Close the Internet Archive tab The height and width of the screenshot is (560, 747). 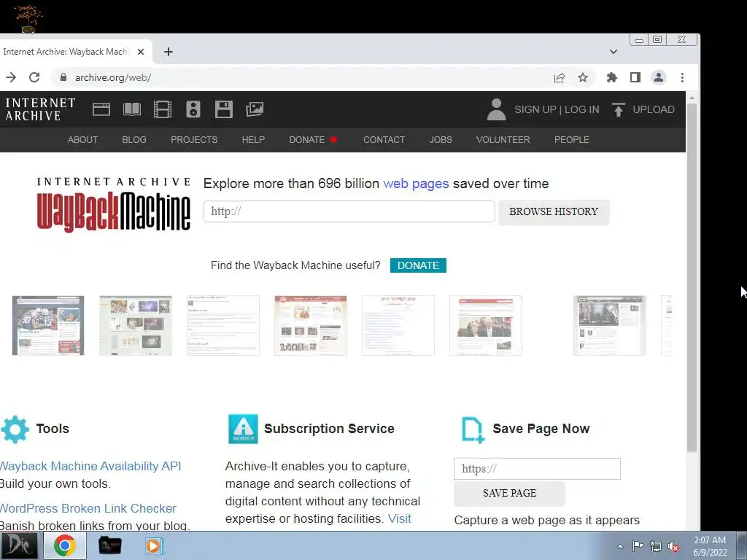141,52
